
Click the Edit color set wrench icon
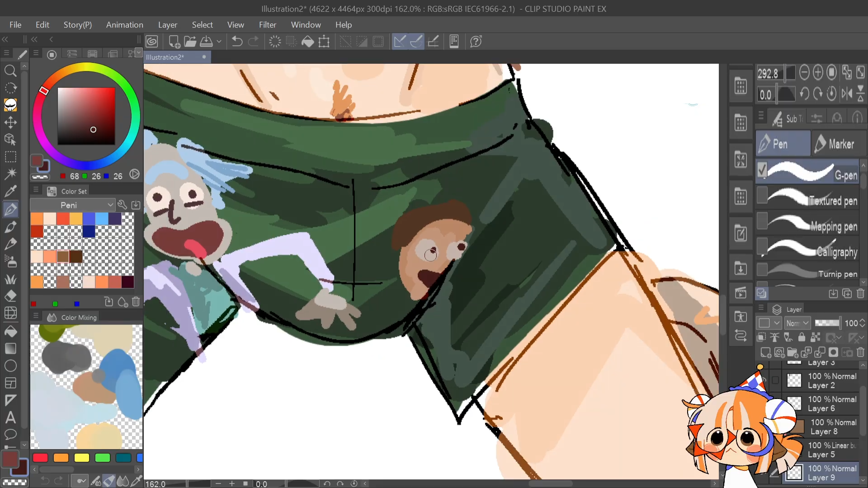(122, 205)
